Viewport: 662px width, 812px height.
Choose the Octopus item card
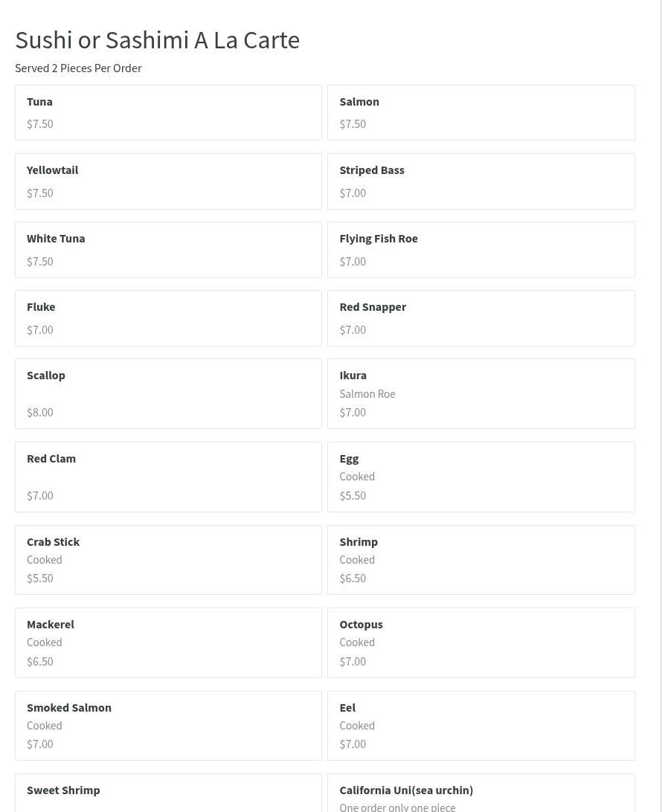(481, 642)
